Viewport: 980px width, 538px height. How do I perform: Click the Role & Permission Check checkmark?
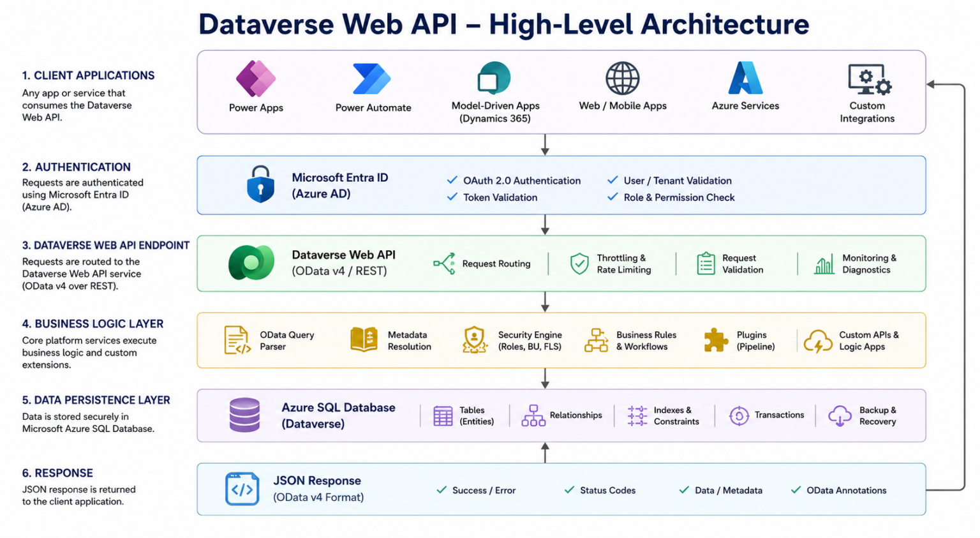[x=612, y=197]
